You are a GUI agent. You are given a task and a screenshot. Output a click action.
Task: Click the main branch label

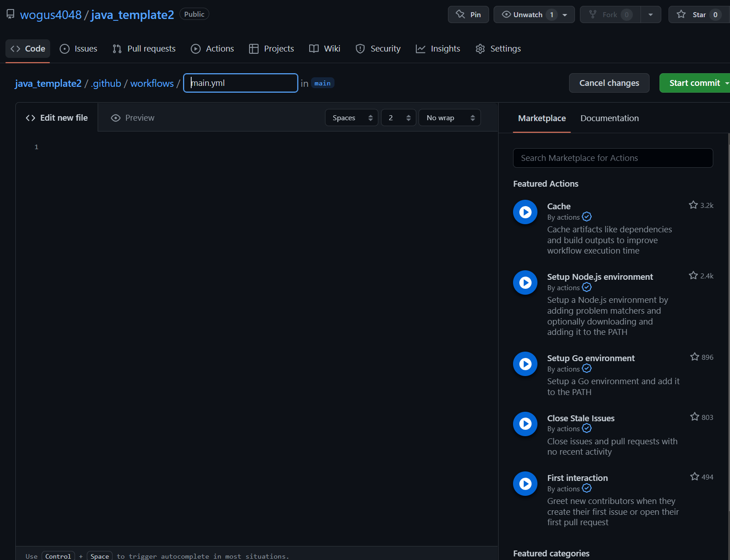click(x=322, y=83)
